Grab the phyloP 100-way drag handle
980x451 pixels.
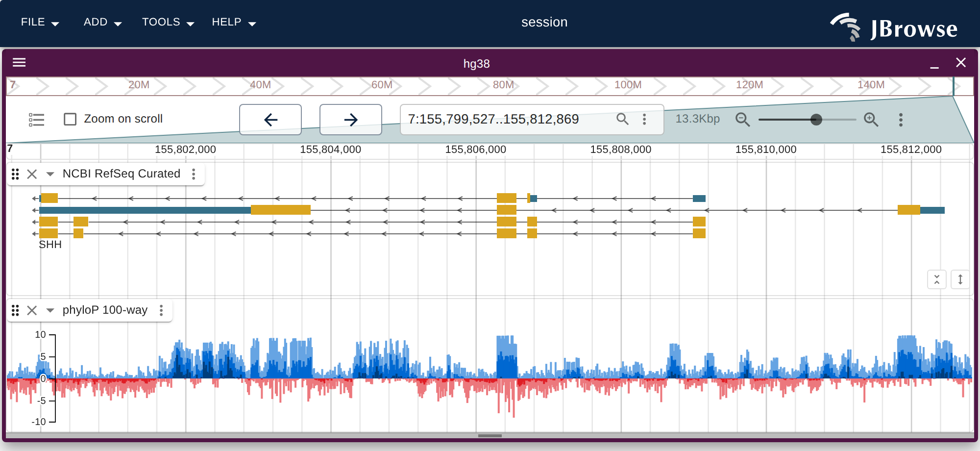15,310
